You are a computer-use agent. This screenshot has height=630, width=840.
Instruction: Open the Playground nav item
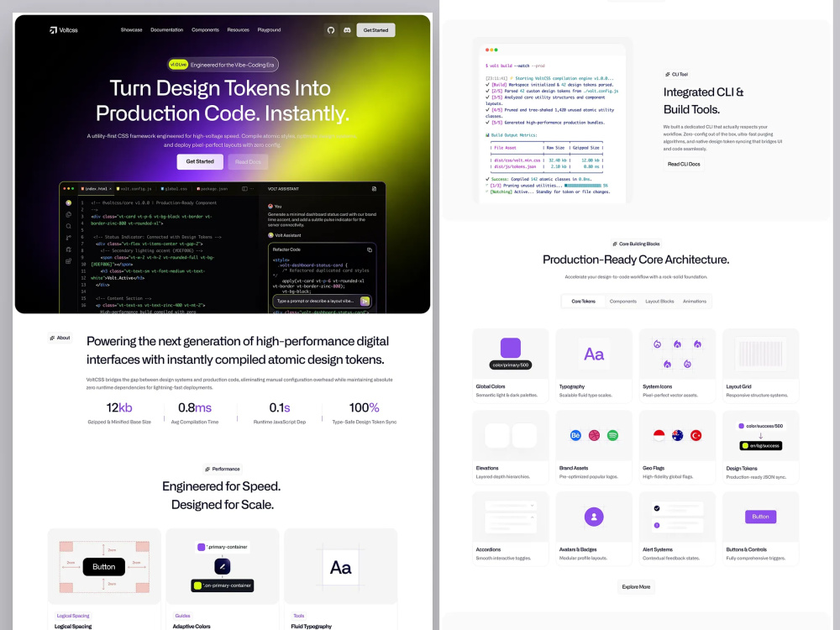[x=269, y=30]
